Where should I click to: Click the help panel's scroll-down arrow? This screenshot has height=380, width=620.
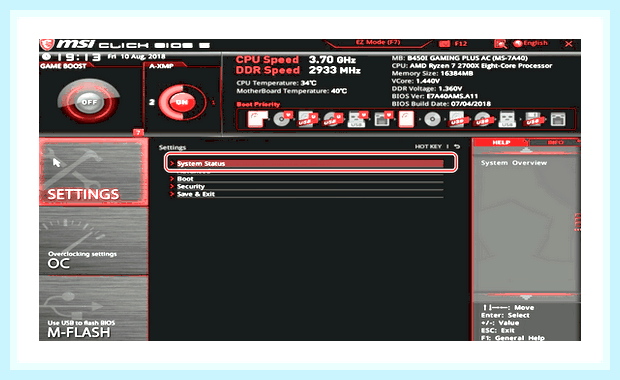(x=525, y=297)
